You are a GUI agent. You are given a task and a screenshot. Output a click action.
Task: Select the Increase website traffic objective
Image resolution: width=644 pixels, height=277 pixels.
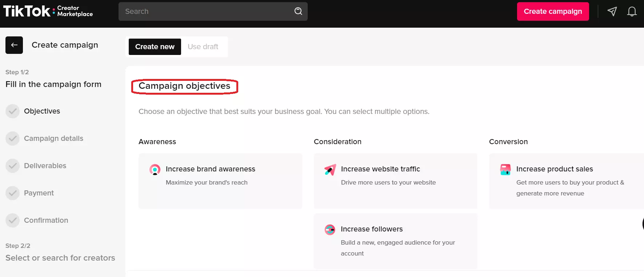coord(395,181)
